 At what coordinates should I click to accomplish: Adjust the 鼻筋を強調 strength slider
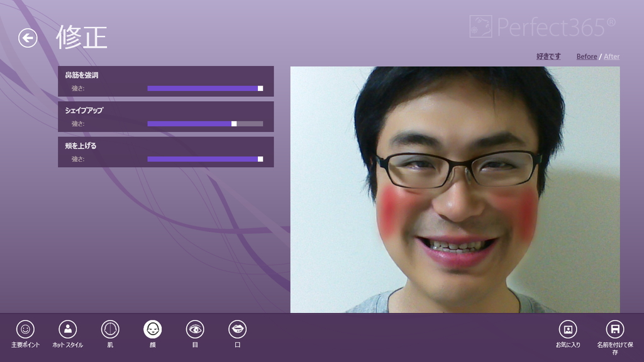point(205,88)
